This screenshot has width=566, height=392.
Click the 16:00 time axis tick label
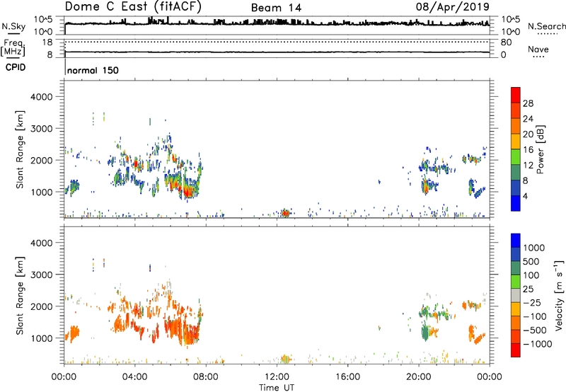(347, 377)
